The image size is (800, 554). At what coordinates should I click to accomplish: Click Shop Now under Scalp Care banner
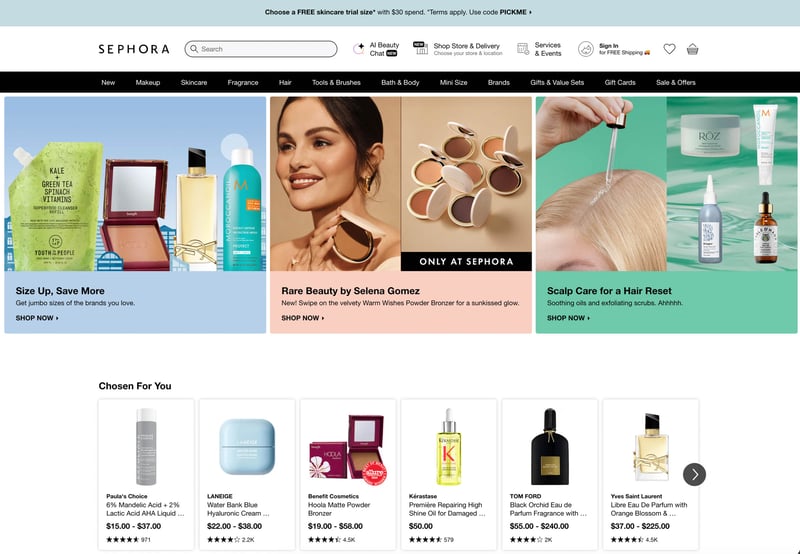(569, 318)
